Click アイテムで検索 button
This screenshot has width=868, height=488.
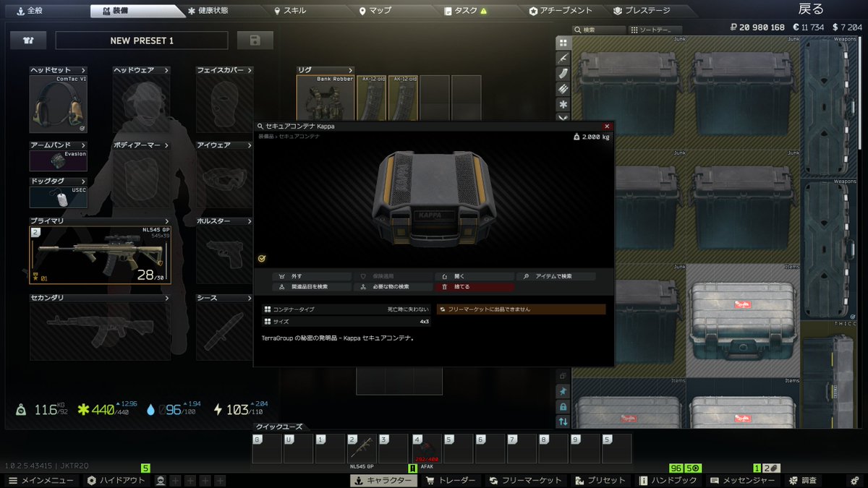(x=556, y=276)
